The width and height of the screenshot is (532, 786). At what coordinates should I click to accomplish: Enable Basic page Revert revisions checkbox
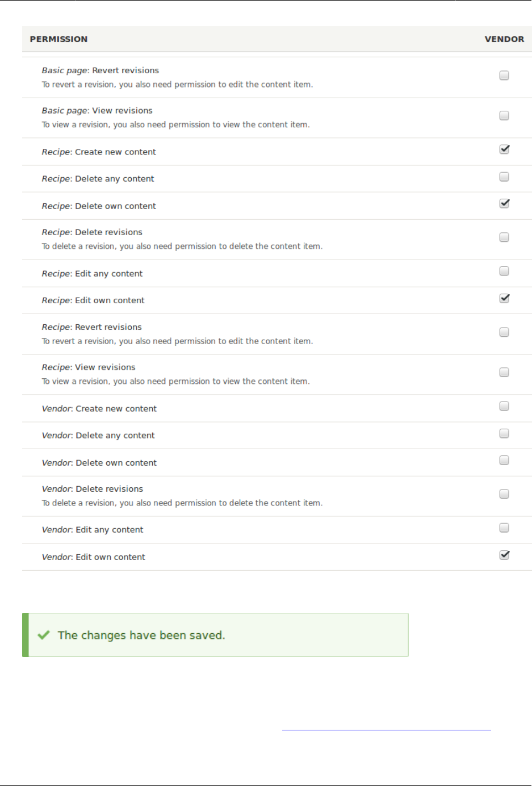pos(504,76)
